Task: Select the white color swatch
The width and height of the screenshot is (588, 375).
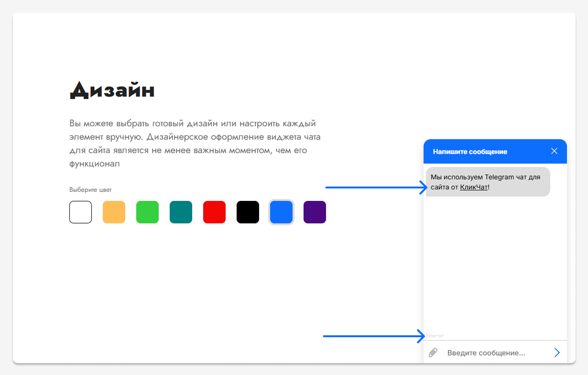Action: [80, 212]
